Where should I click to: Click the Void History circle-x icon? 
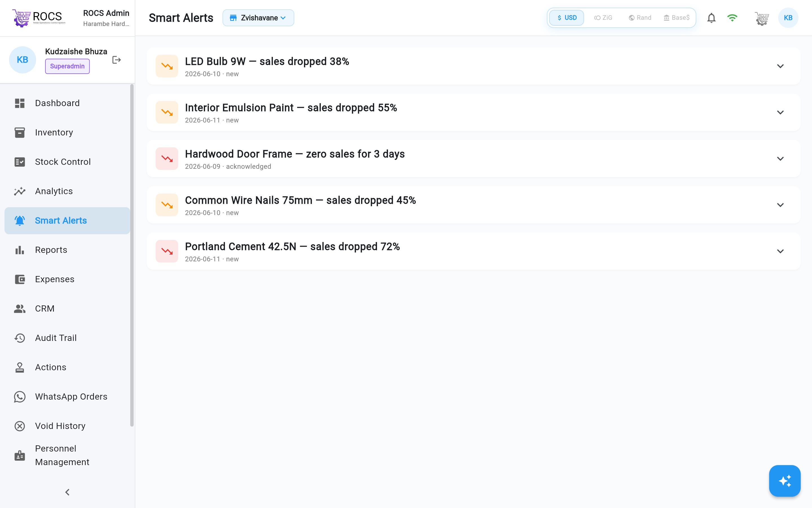tap(20, 426)
